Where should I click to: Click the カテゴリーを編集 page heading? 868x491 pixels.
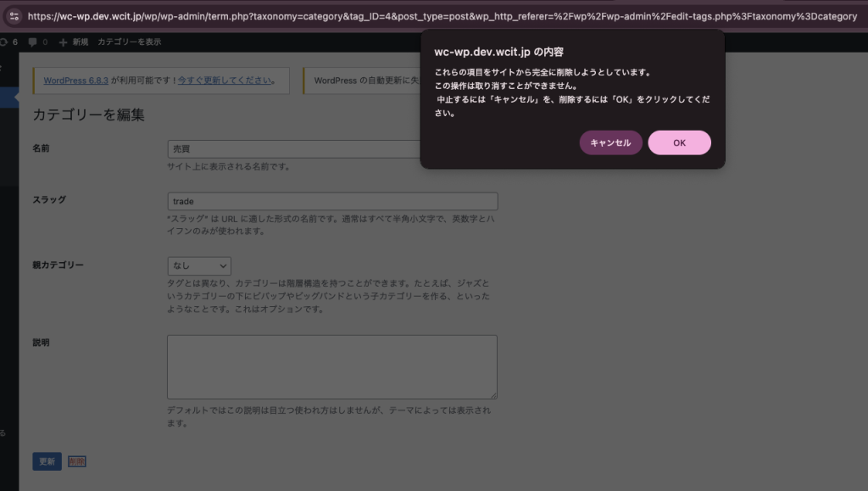tap(88, 114)
